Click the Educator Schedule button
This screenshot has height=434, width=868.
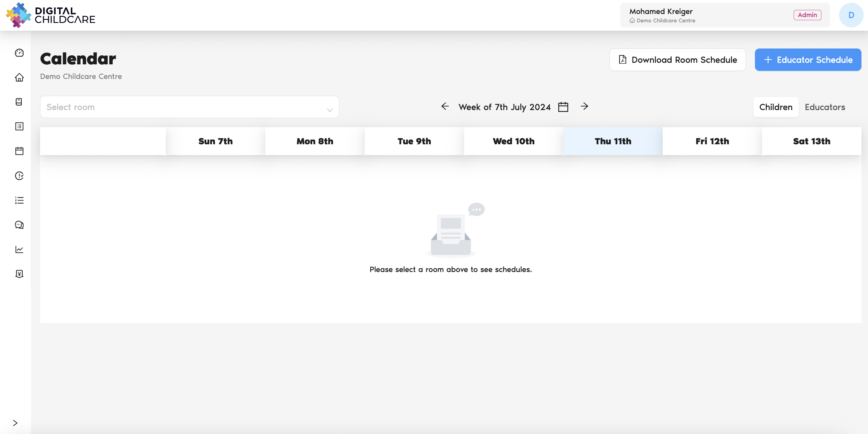click(x=808, y=60)
